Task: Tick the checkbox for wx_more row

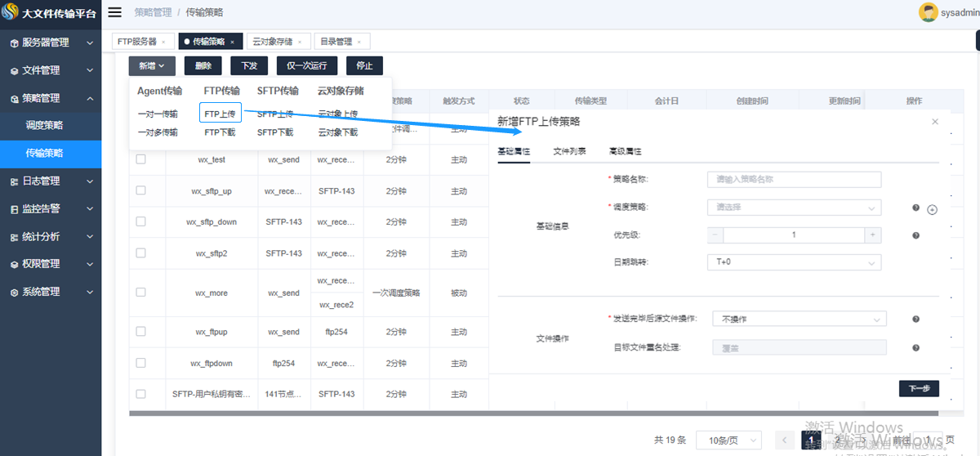Action: [140, 292]
